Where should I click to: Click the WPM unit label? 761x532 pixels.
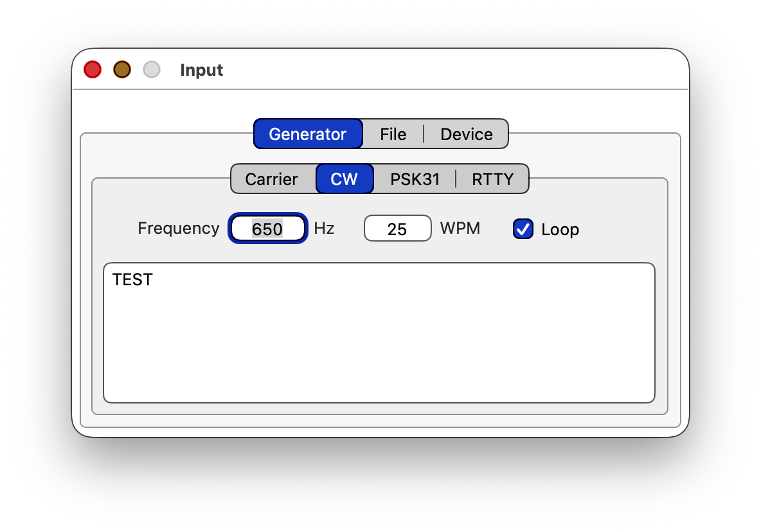point(460,228)
